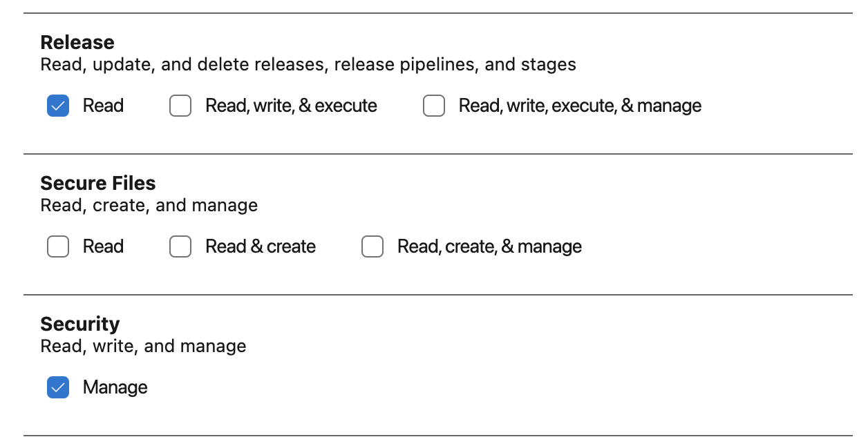Click the Manage label text under Security
This screenshot has height=446, width=868.
115,387
